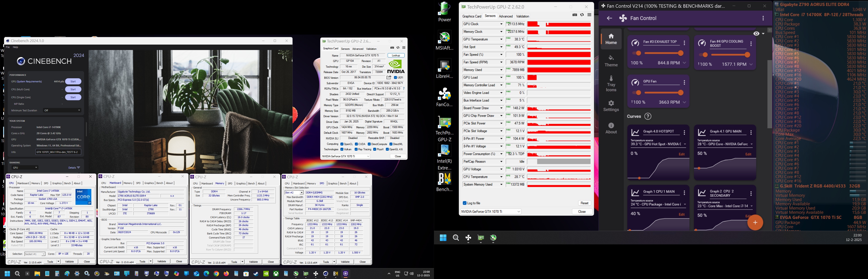The image size is (868, 279).
Task: Open Settings in the Fan Control sidebar
Action: click(611, 106)
